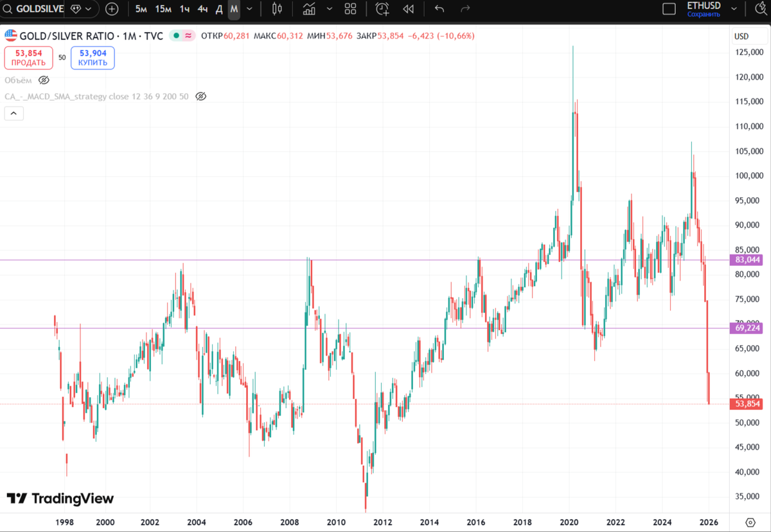The image size is (771, 532).
Task: Click the МИН low value 53,676
Action: click(x=340, y=36)
